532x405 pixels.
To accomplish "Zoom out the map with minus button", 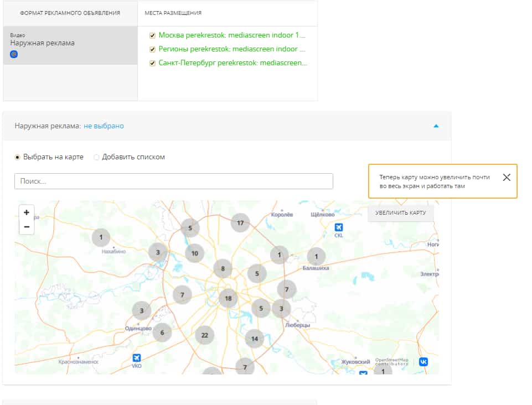I will 27,227.
